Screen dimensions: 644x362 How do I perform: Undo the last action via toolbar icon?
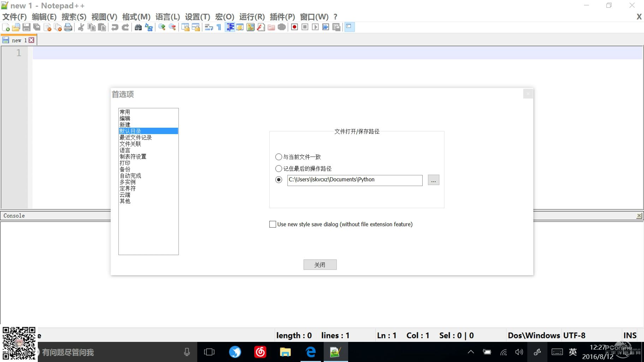coord(114,27)
